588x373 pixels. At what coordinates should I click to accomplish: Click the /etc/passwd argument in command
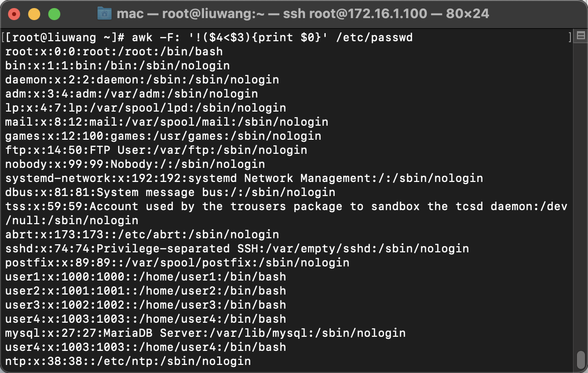374,38
